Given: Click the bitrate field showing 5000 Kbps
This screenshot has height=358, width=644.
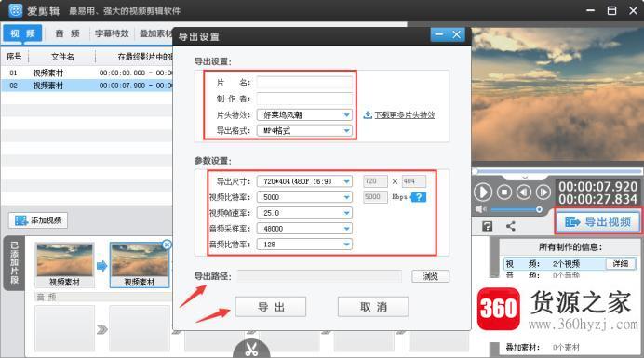Looking at the screenshot, I should point(375,197).
